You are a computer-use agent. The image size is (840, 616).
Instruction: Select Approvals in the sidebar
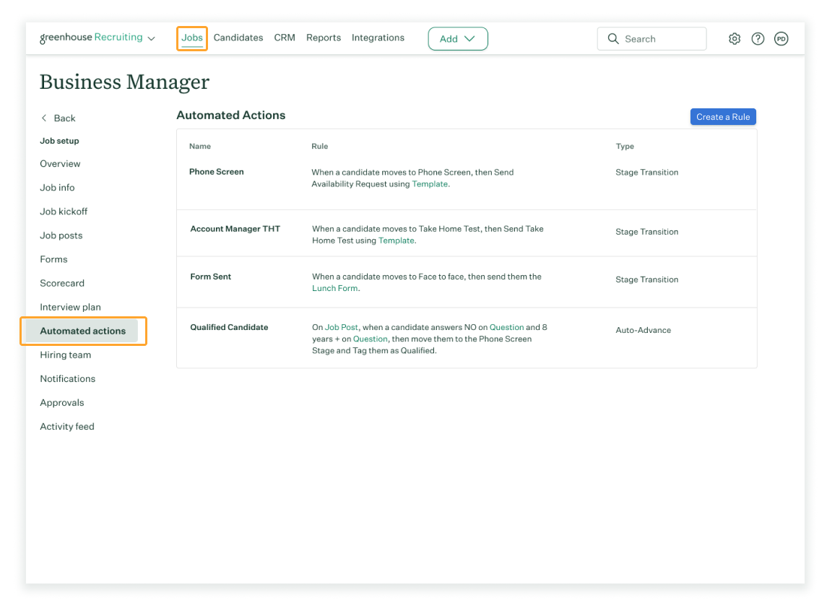click(61, 403)
